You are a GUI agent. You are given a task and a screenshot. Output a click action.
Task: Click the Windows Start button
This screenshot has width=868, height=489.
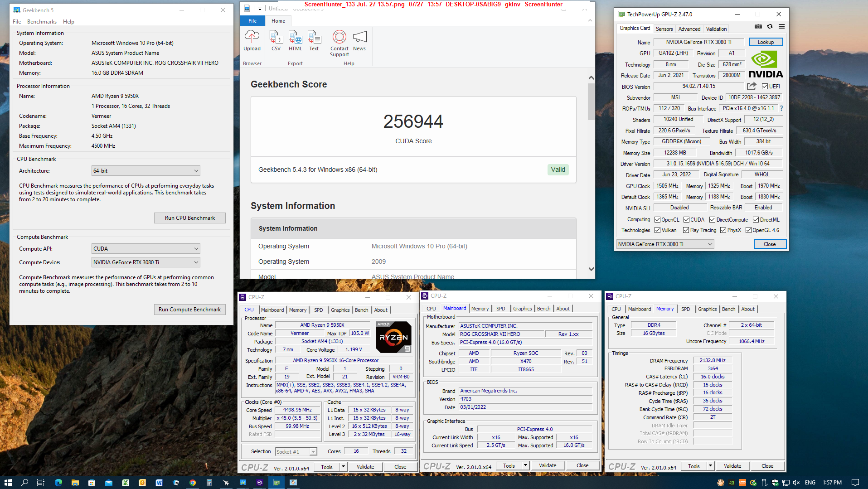pos(8,482)
